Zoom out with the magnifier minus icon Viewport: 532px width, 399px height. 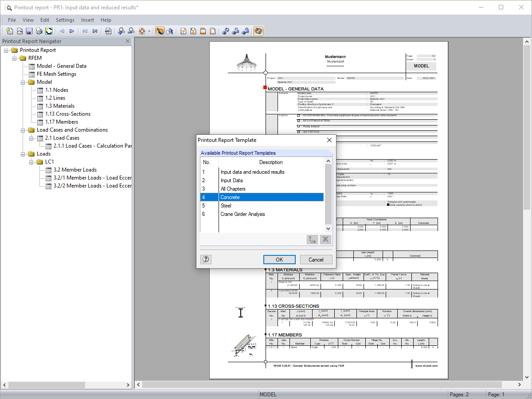pos(131,31)
